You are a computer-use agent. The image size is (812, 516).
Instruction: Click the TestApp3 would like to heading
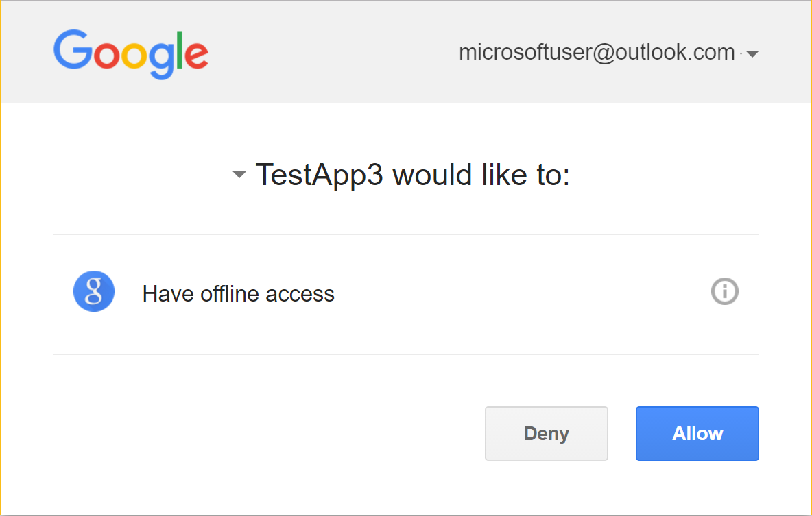pos(413,175)
